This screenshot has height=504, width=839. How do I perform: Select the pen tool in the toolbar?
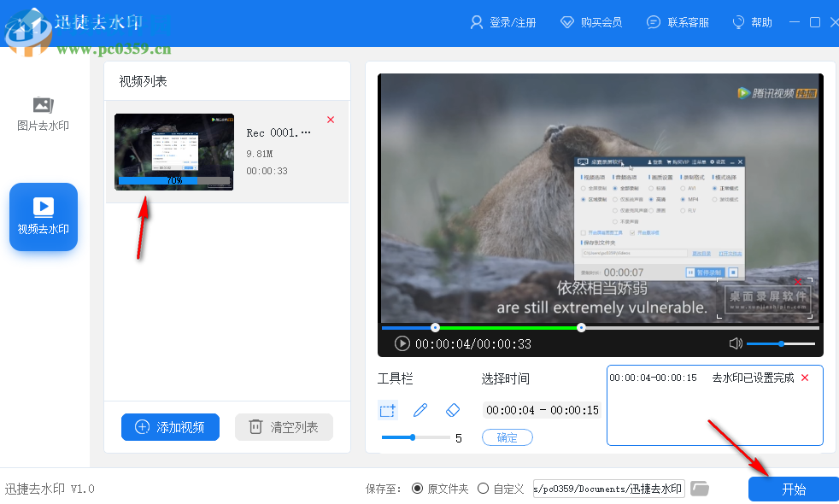[419, 410]
